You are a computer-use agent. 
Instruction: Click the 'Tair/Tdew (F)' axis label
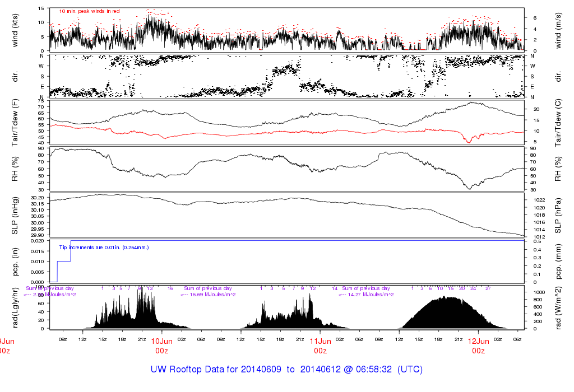point(15,123)
